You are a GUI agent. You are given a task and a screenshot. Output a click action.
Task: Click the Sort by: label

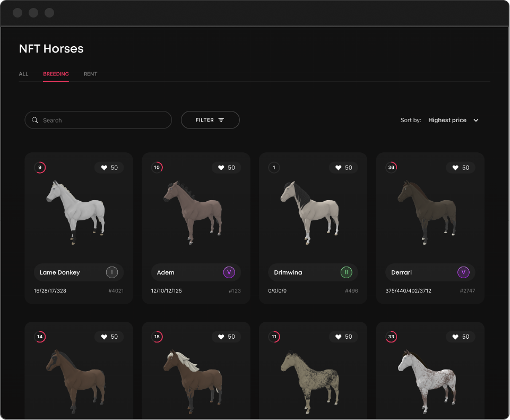tap(411, 120)
